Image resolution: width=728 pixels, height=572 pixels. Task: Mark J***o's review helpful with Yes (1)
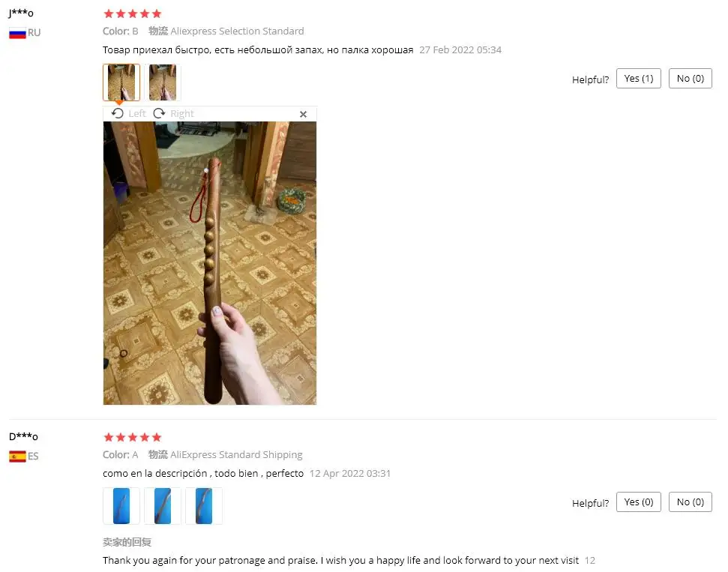[x=638, y=79]
